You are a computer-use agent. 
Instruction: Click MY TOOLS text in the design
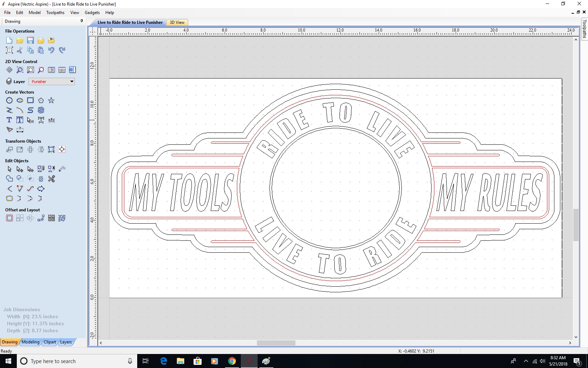pos(181,193)
